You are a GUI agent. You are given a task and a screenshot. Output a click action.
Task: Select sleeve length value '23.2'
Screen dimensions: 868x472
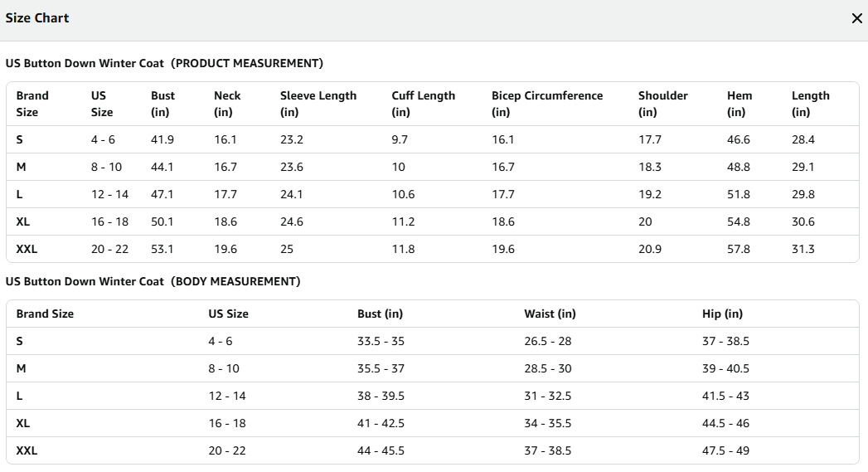(x=292, y=139)
